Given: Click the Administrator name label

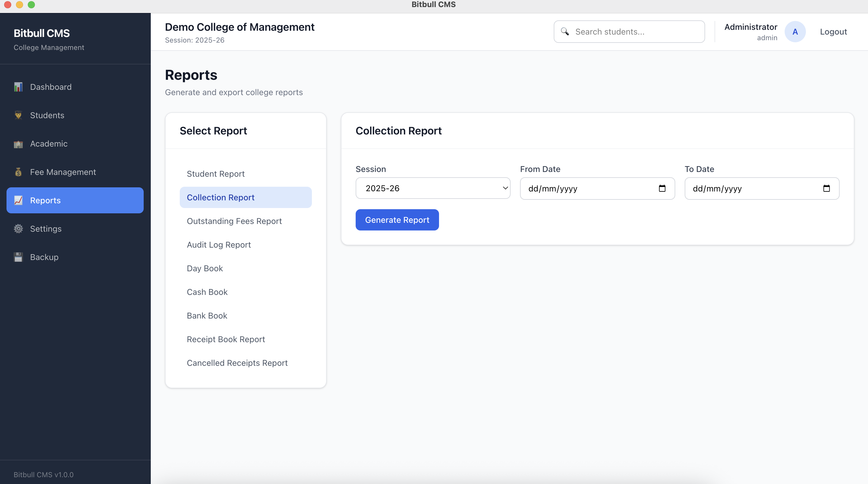Looking at the screenshot, I should tap(751, 27).
